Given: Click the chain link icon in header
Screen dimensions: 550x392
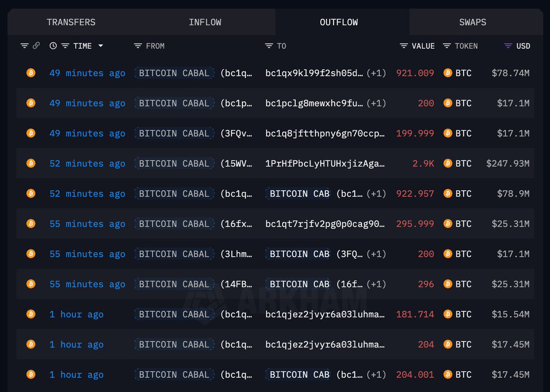Looking at the screenshot, I should [x=36, y=46].
